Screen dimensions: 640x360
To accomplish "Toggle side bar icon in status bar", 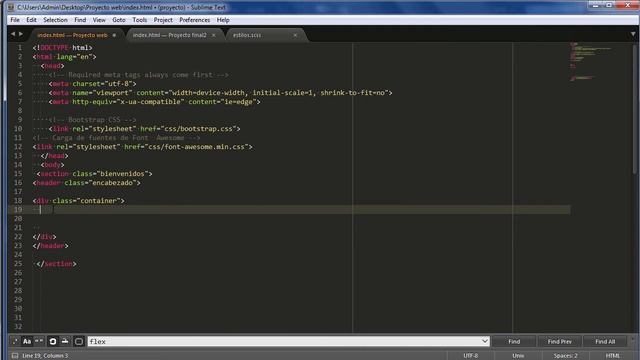I will coord(15,356).
